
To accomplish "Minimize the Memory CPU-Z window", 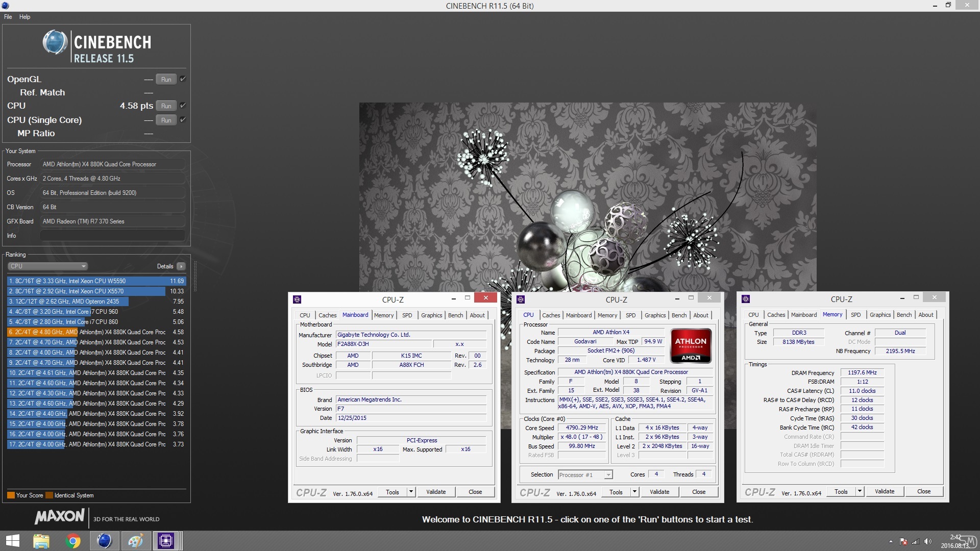I will 902,298.
